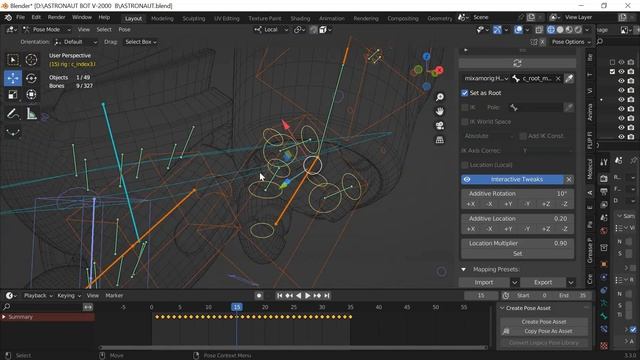Screen dimensions: 640x360
Task: Click the zoom view magnifier icon
Action: point(440,97)
